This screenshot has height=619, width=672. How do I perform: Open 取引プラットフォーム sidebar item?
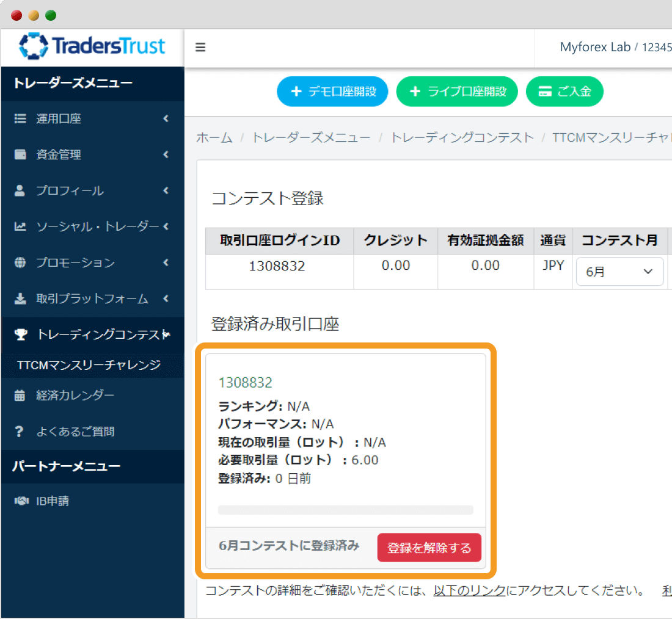[93, 299]
